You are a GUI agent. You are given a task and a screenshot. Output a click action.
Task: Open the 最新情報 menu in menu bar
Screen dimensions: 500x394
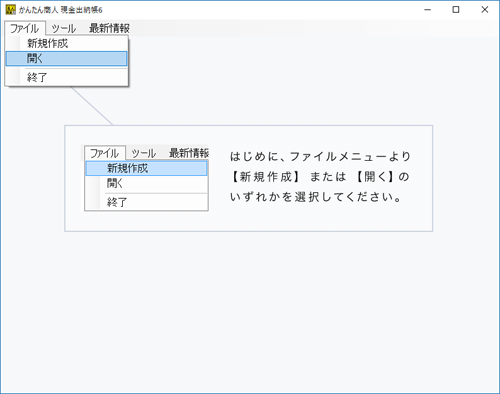tap(109, 28)
